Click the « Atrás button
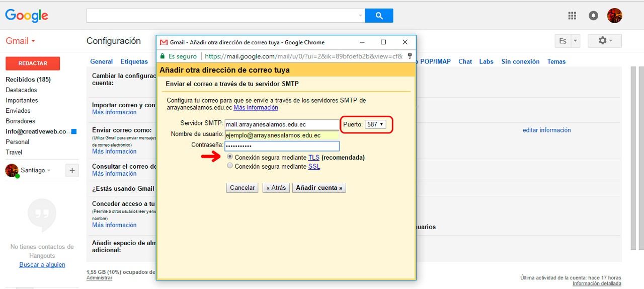This screenshot has height=289, width=644. point(276,188)
